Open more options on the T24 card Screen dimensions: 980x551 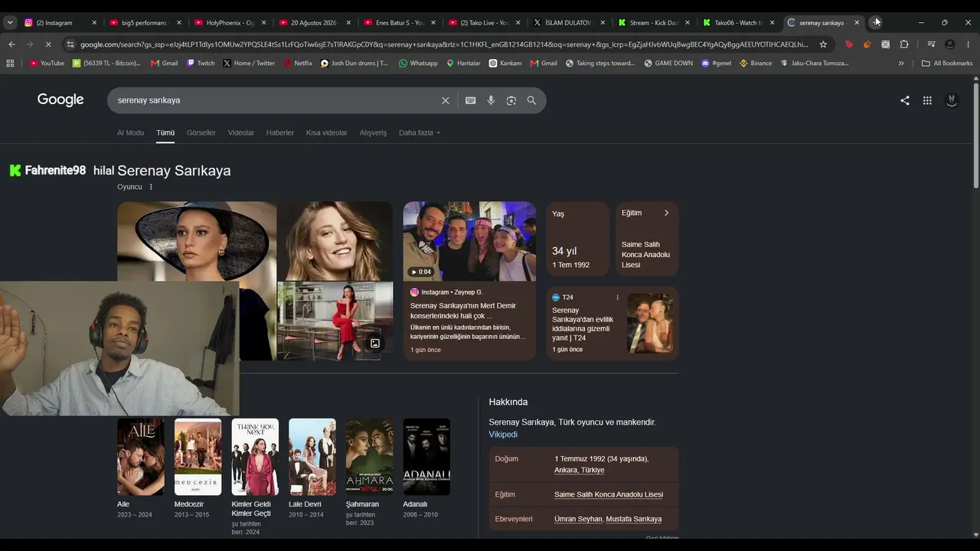(617, 298)
